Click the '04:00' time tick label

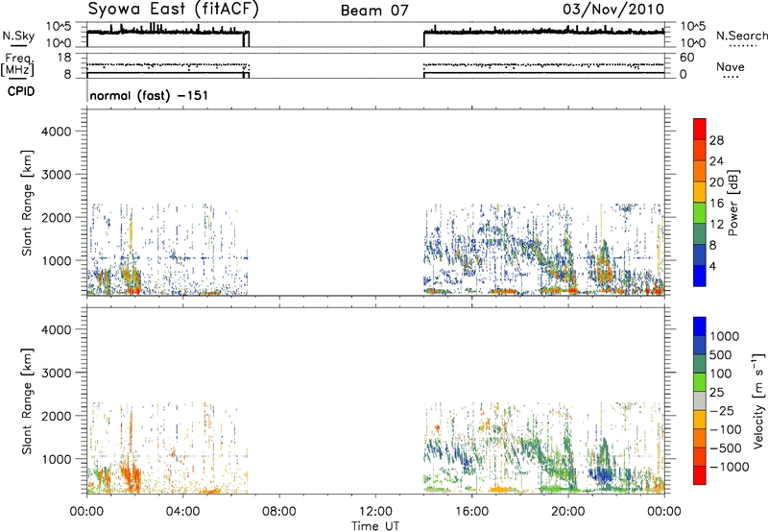[x=182, y=512]
